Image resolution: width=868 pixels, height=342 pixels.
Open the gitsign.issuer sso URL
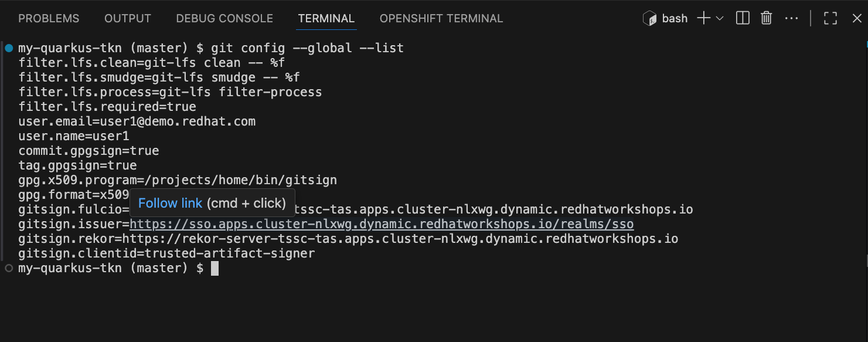pos(381,225)
